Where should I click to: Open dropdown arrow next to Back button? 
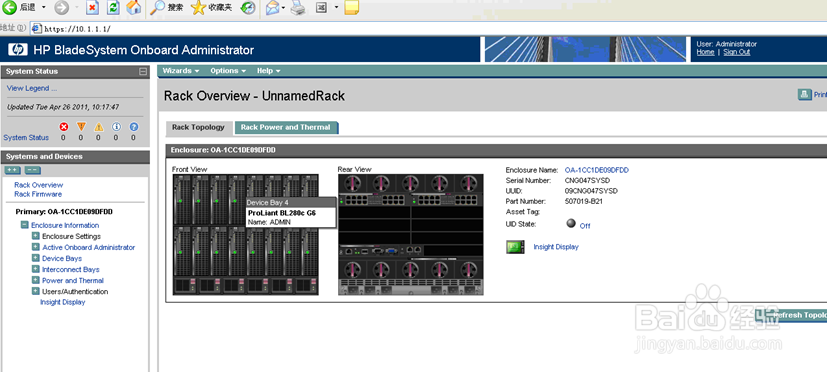44,7
